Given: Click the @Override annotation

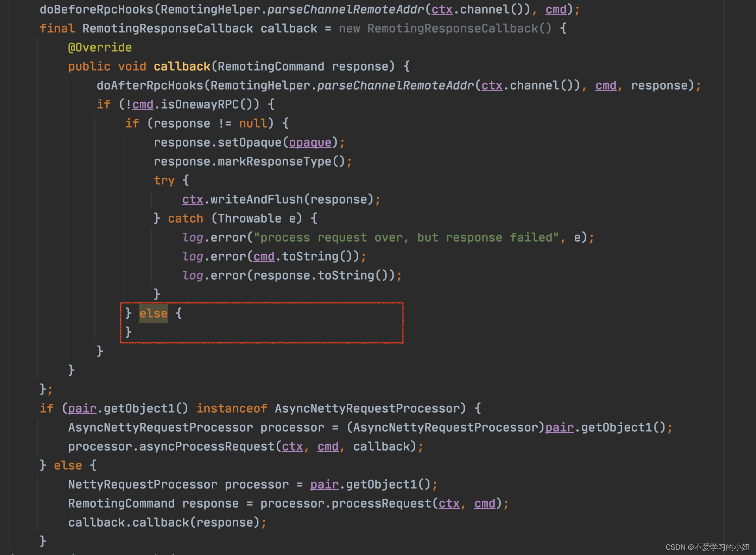Looking at the screenshot, I should point(100,47).
